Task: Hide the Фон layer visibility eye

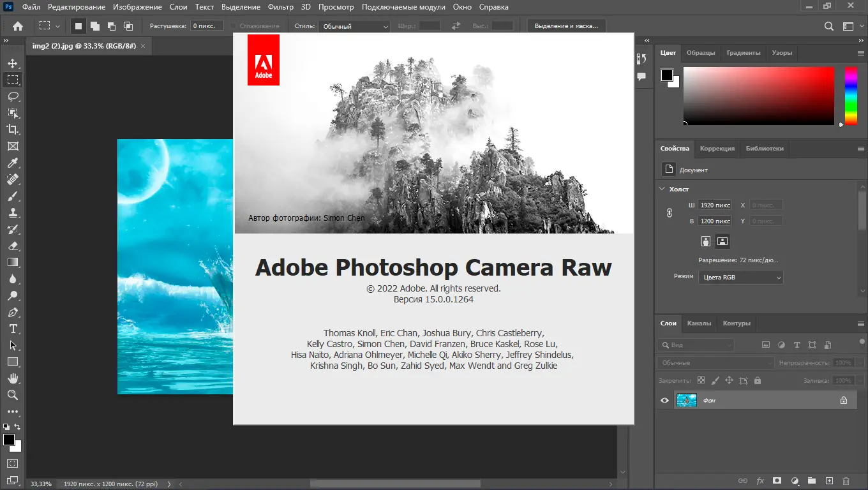Action: pyautogui.click(x=664, y=400)
